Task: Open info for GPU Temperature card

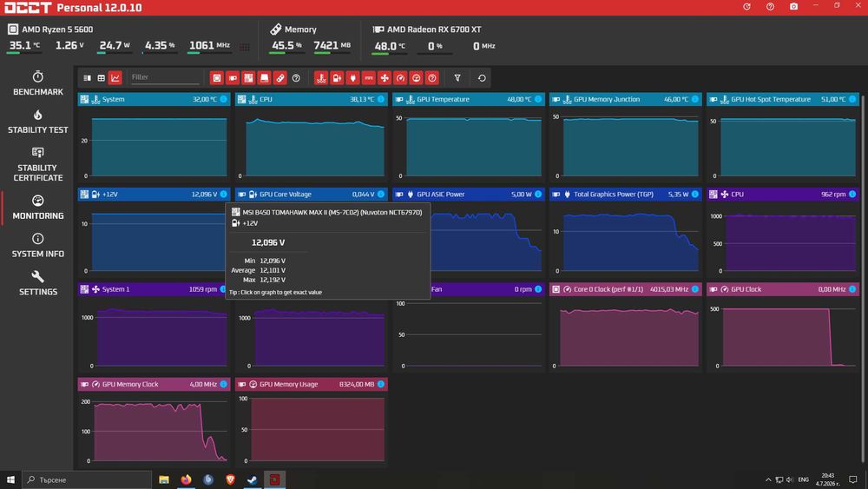Action: point(538,99)
